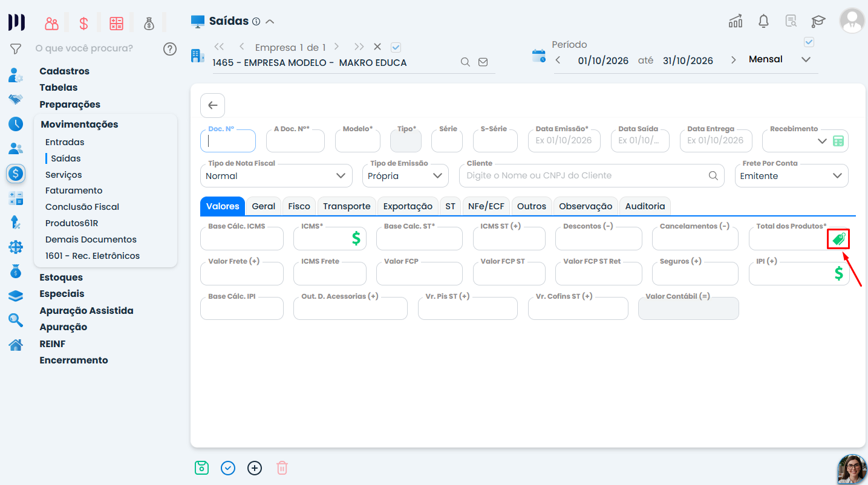Expand the Mensal period dropdown
The width and height of the screenshot is (868, 485).
click(805, 59)
